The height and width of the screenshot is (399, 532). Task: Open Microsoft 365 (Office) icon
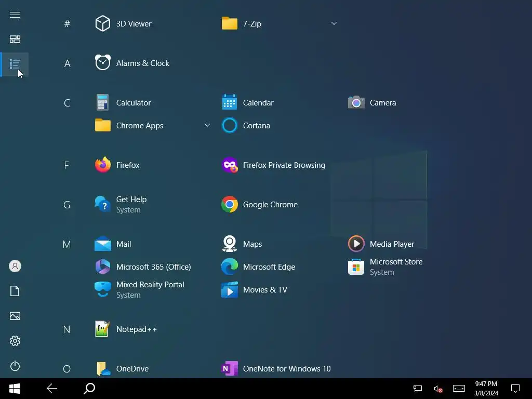[x=102, y=267]
